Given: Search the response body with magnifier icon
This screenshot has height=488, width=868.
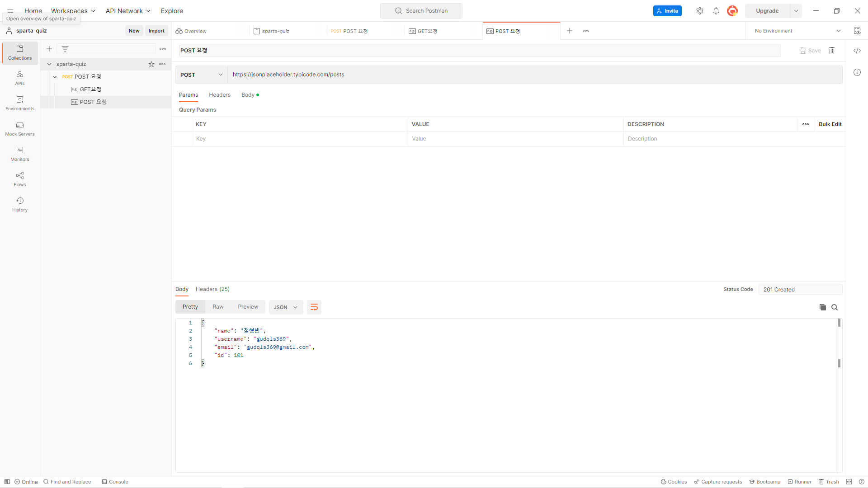Looking at the screenshot, I should click(835, 307).
